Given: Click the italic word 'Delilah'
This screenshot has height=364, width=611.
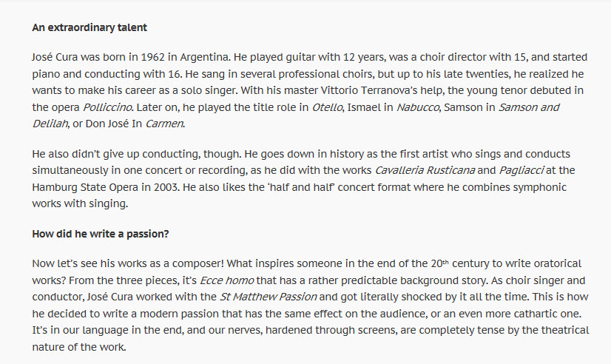Looking at the screenshot, I should pyautogui.click(x=50, y=124).
